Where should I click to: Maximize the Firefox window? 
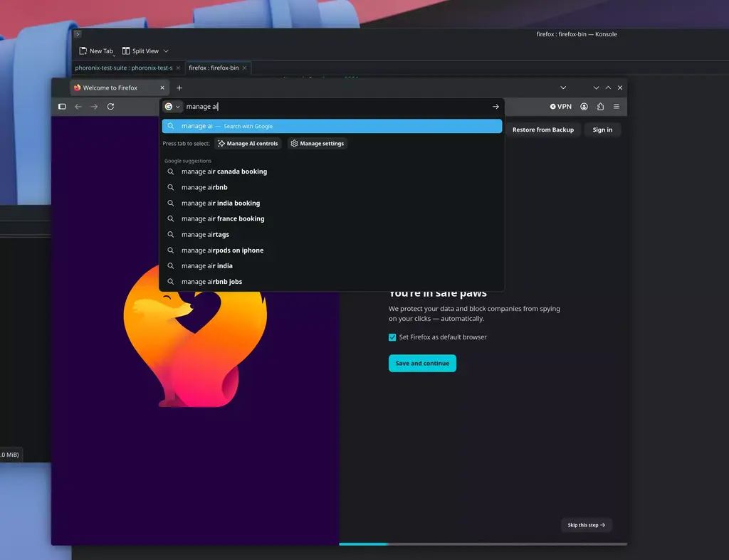[x=608, y=88]
